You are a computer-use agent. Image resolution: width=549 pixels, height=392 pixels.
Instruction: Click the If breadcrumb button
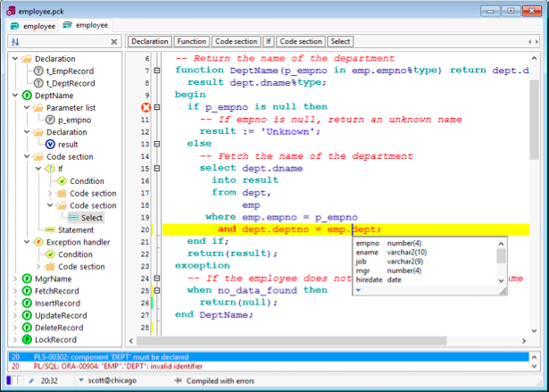(269, 41)
